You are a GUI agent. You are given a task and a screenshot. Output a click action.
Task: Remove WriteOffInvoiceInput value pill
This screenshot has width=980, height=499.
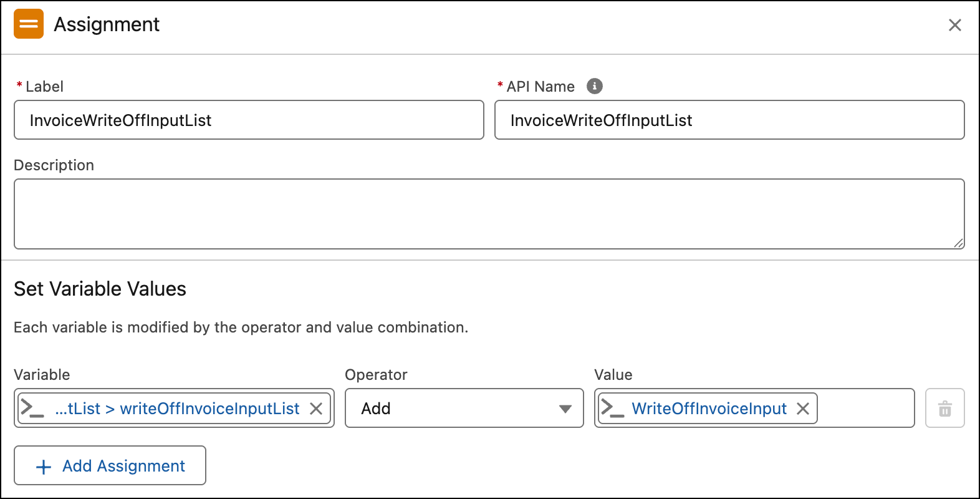coord(803,409)
